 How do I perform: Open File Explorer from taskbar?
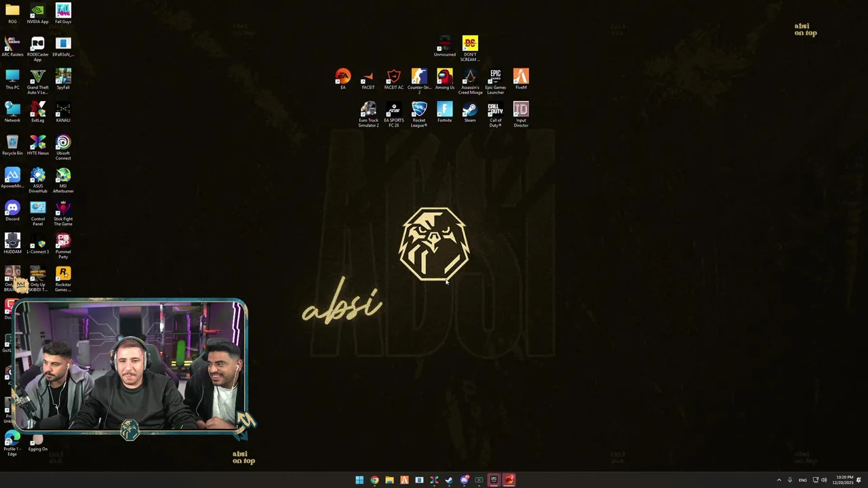389,480
